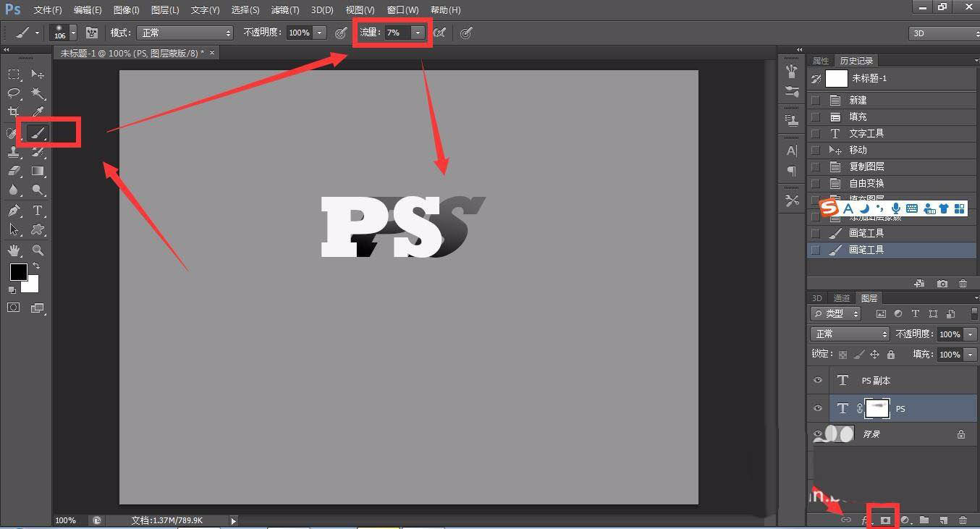The width and height of the screenshot is (980, 529).
Task: Select the Horizontal Type tool
Action: (x=38, y=211)
